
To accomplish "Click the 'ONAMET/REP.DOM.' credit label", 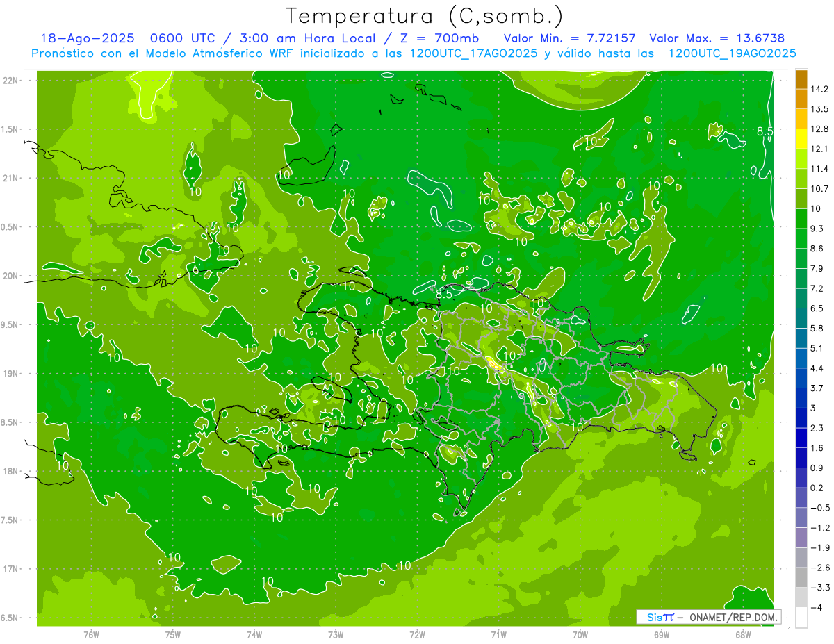I will (733, 616).
